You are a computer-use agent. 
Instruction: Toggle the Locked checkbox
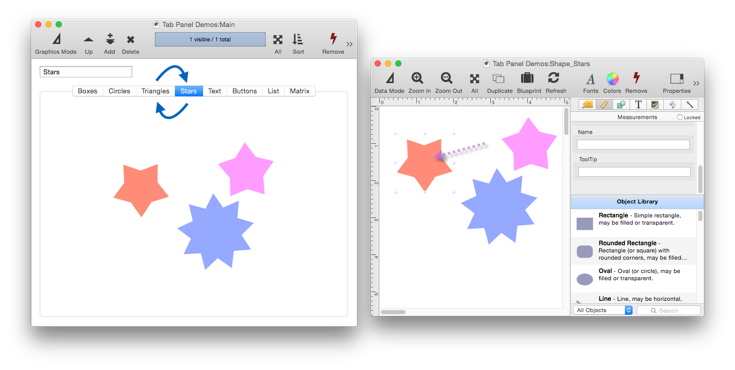(x=679, y=117)
